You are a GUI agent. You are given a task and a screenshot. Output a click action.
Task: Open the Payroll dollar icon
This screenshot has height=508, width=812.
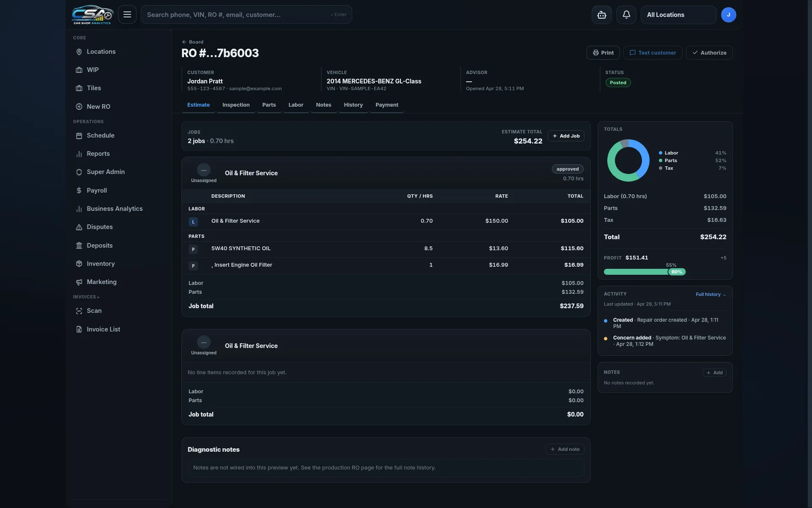pos(79,190)
